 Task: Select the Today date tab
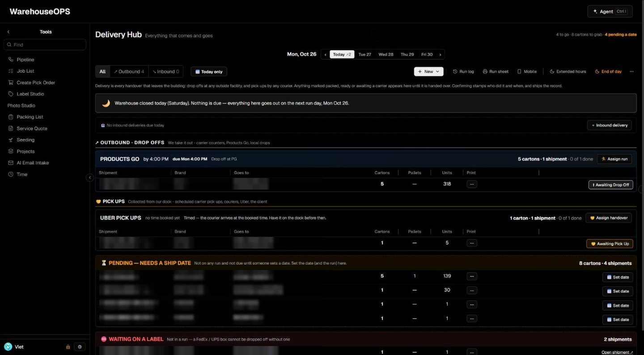pos(342,55)
